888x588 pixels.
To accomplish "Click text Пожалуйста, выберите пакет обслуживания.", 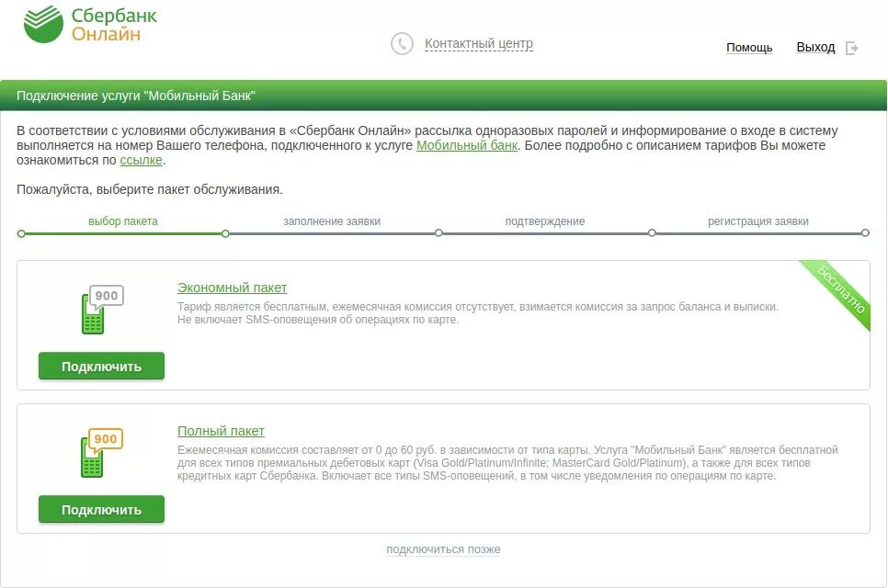I will 150,189.
